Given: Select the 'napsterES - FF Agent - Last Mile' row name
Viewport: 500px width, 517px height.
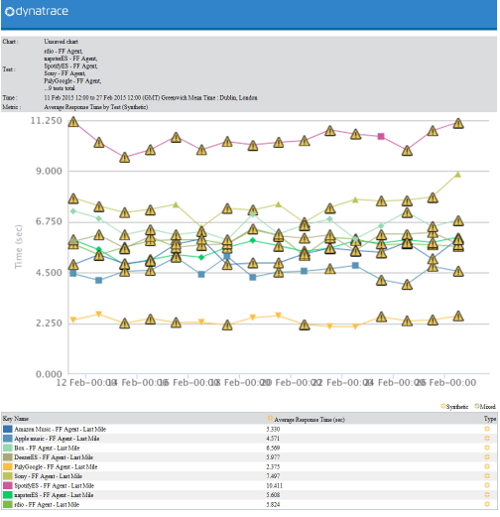Looking at the screenshot, I should [x=54, y=495].
